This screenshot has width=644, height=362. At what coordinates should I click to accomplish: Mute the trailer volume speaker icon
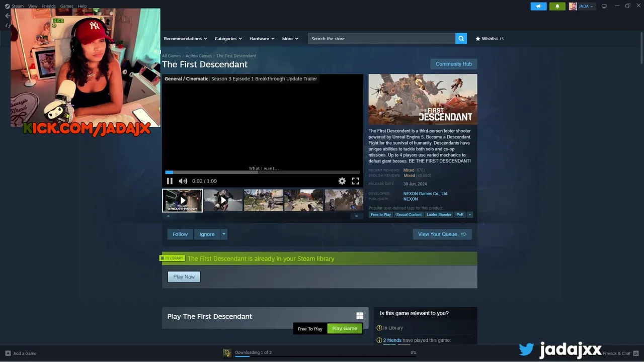tap(183, 181)
